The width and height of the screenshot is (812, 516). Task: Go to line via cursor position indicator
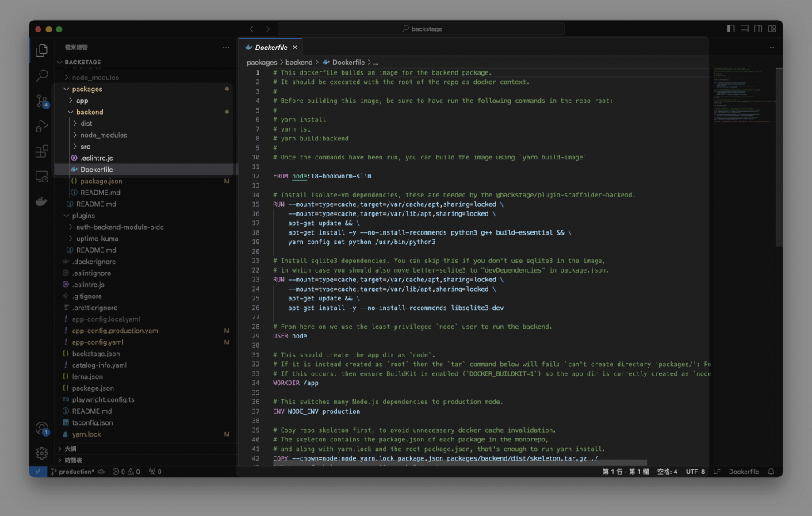[625, 472]
